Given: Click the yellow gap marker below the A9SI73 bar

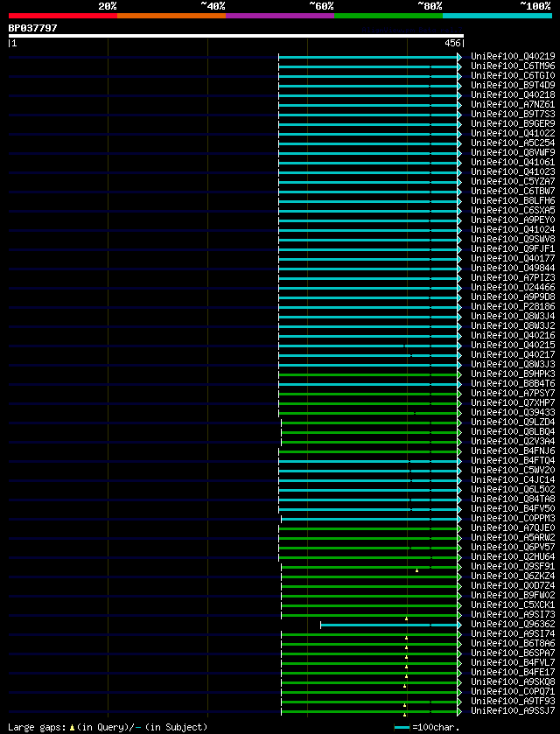Looking at the screenshot, I should pos(406,619).
